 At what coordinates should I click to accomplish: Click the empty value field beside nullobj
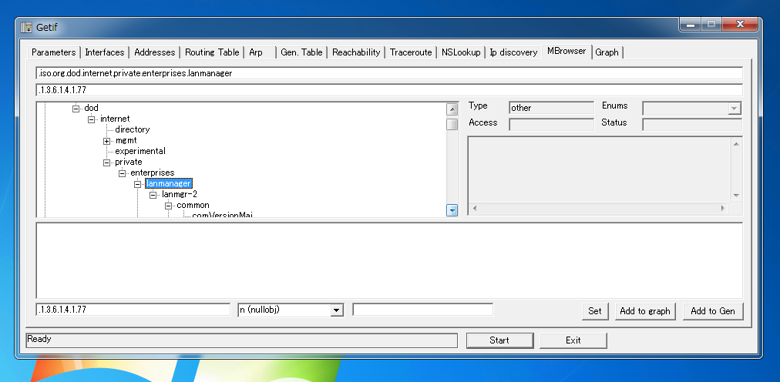(422, 309)
